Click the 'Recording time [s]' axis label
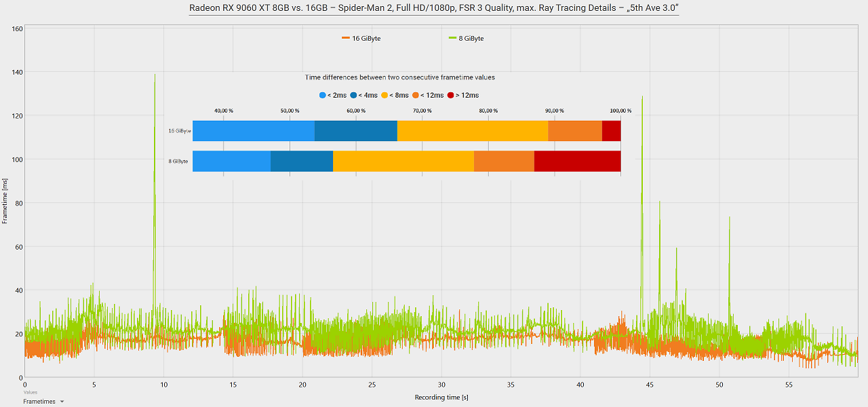Image resolution: width=868 pixels, height=407 pixels. [441, 398]
